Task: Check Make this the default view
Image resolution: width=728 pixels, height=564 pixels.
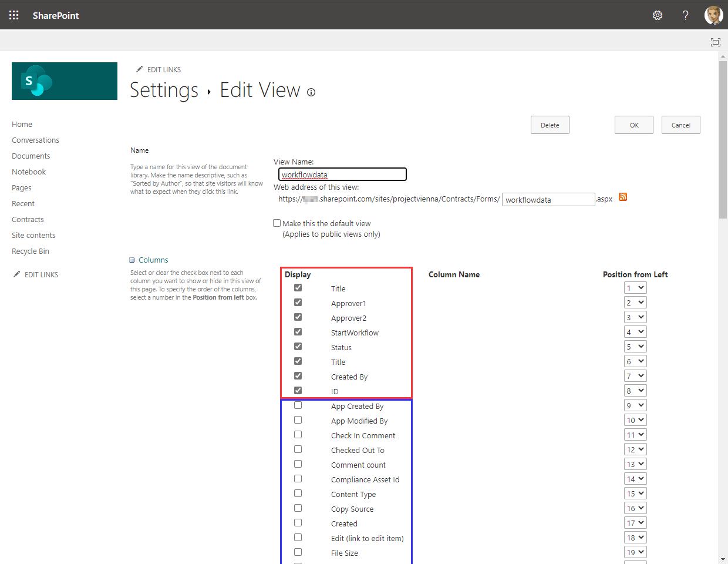Action: (x=277, y=223)
